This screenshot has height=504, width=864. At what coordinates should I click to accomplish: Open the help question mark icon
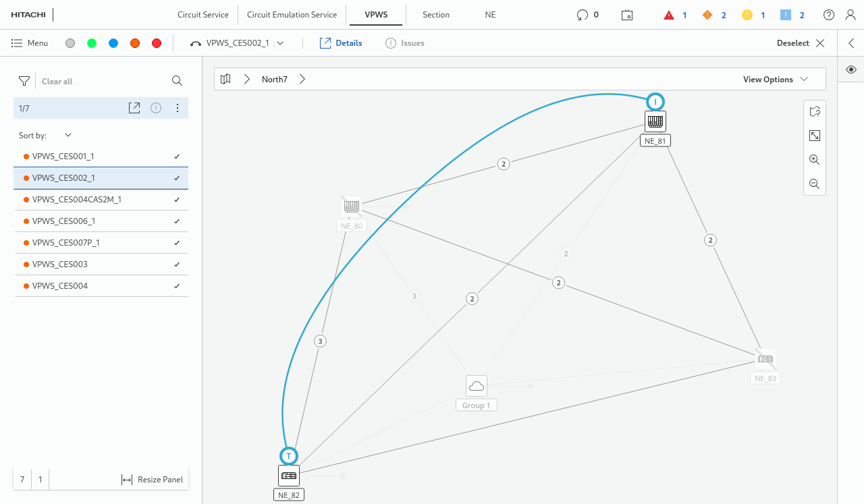[829, 15]
